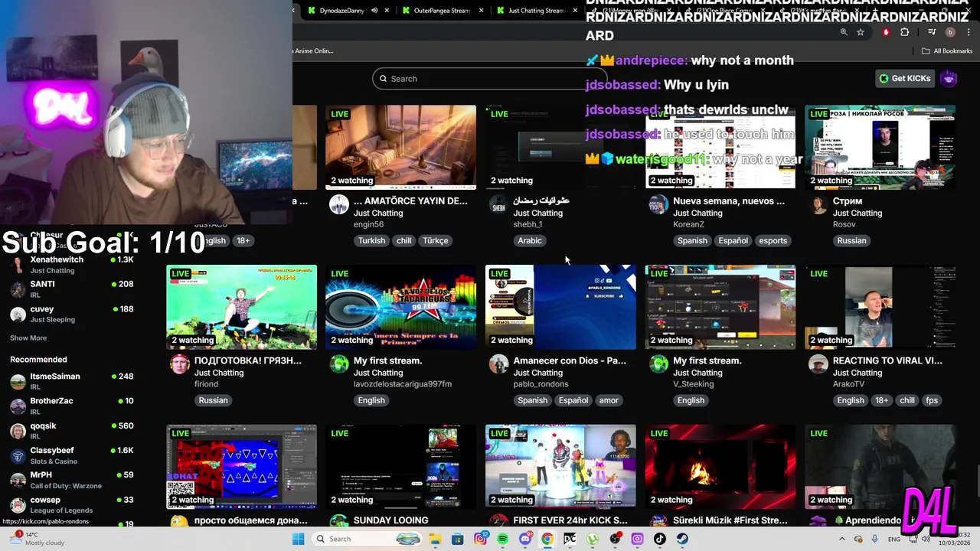Open cowsep recommended channel
Viewport: 980px width, 551px height.
[72, 504]
